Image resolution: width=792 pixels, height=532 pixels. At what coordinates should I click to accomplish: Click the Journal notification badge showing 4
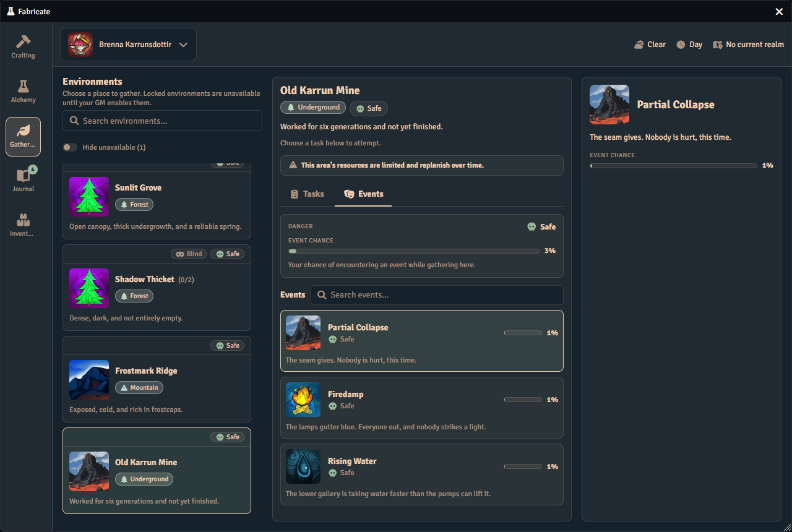tap(33, 169)
